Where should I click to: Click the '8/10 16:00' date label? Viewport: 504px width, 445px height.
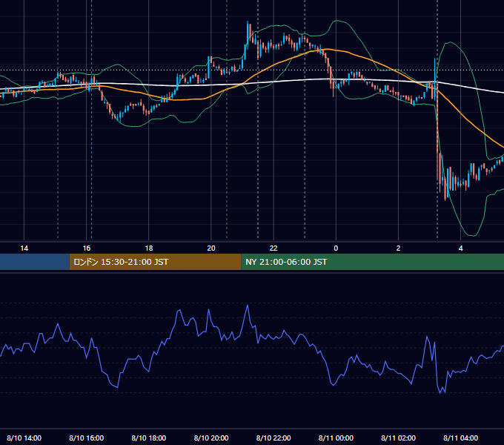(x=87, y=438)
